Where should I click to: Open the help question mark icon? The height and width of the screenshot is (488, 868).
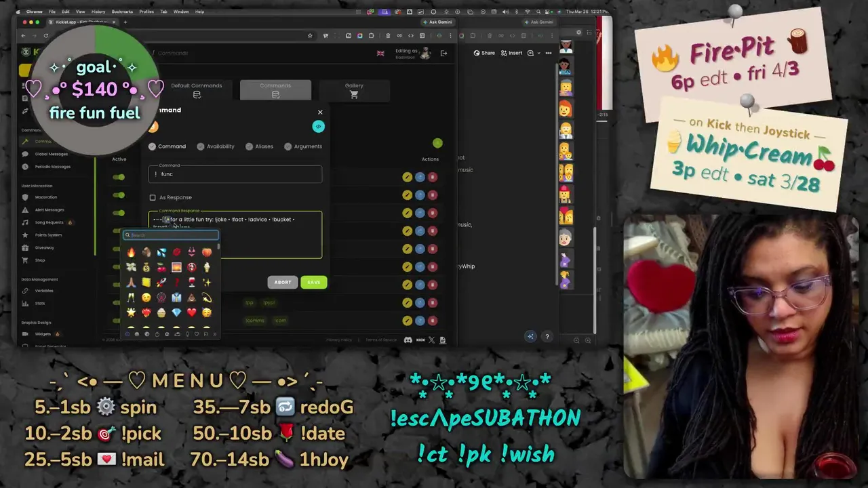pos(547,336)
